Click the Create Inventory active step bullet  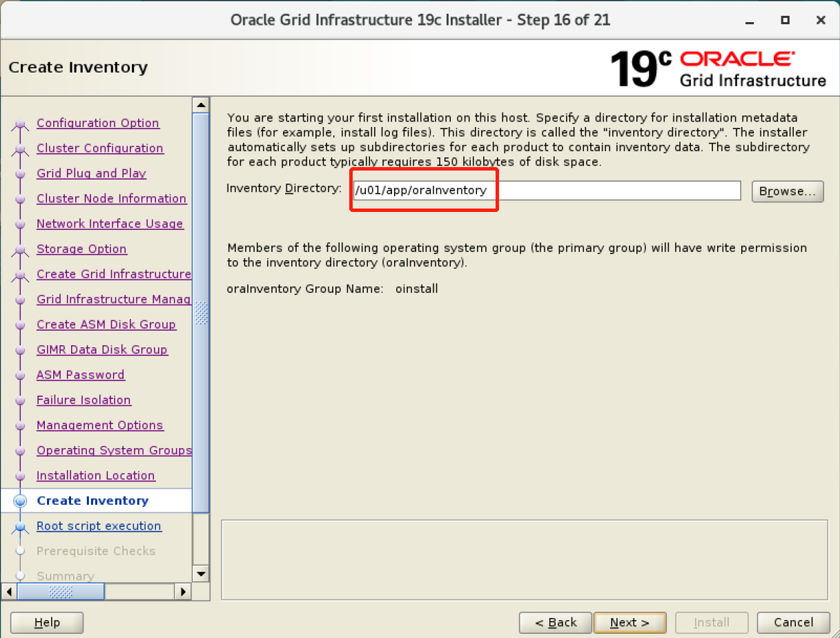tap(21, 501)
